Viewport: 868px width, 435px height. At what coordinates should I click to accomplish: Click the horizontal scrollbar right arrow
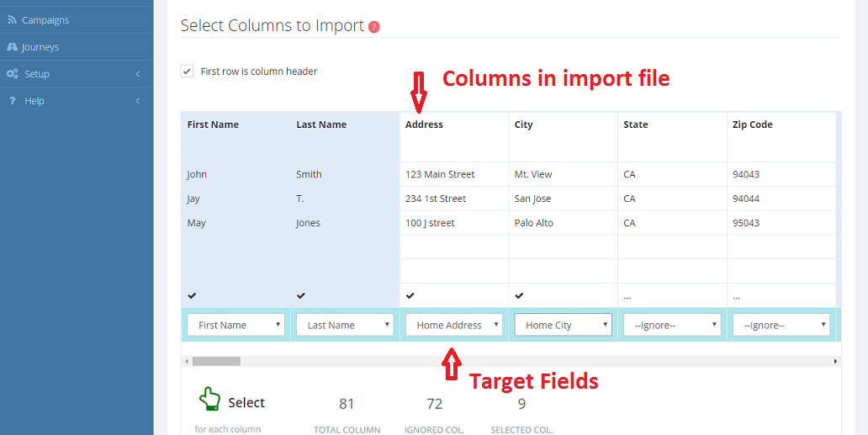[x=835, y=361]
